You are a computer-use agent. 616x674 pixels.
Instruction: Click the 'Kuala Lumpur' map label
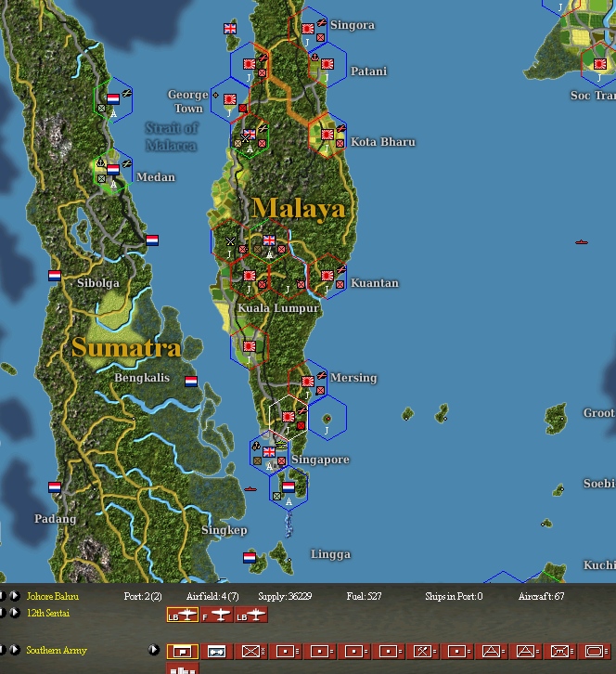point(278,308)
